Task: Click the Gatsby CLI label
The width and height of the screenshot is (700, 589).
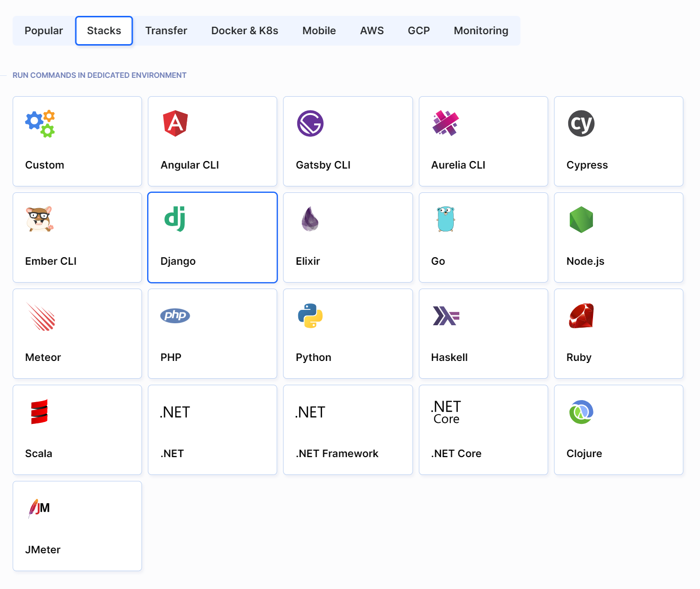Action: pyautogui.click(x=323, y=165)
